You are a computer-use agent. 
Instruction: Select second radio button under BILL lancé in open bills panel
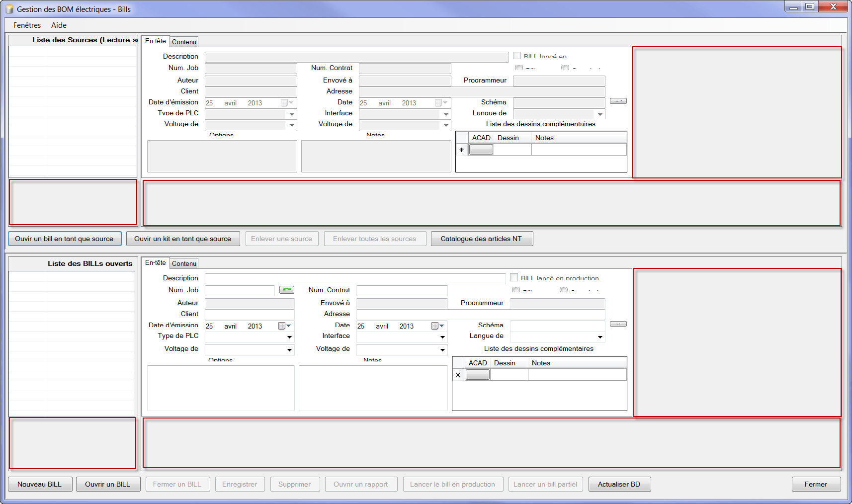564,289
